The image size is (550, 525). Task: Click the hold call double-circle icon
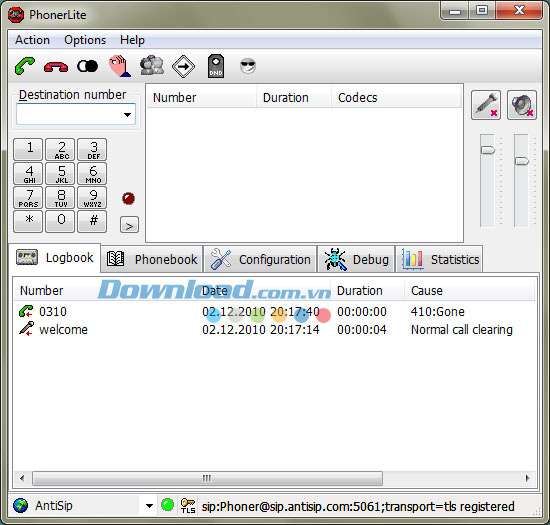pyautogui.click(x=87, y=66)
